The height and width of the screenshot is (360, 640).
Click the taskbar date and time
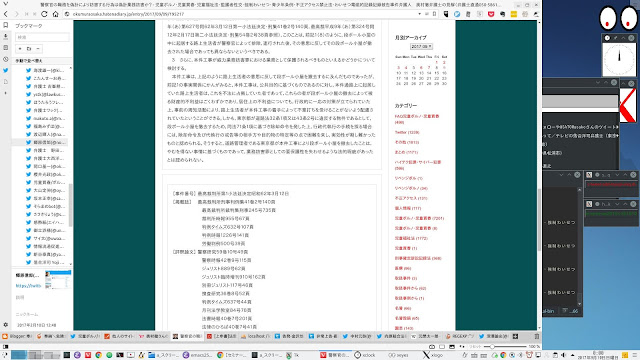pos(598,355)
